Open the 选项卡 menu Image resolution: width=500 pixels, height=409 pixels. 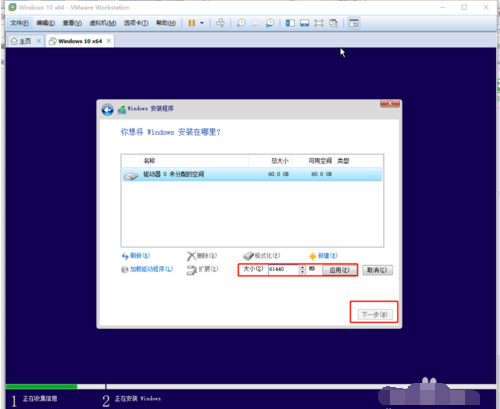(136, 23)
